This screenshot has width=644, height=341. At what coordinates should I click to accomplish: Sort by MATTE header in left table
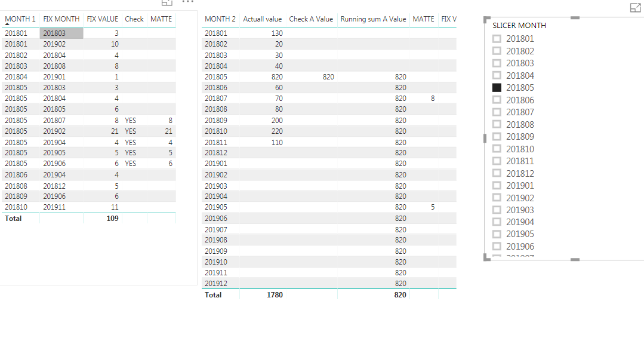point(161,19)
